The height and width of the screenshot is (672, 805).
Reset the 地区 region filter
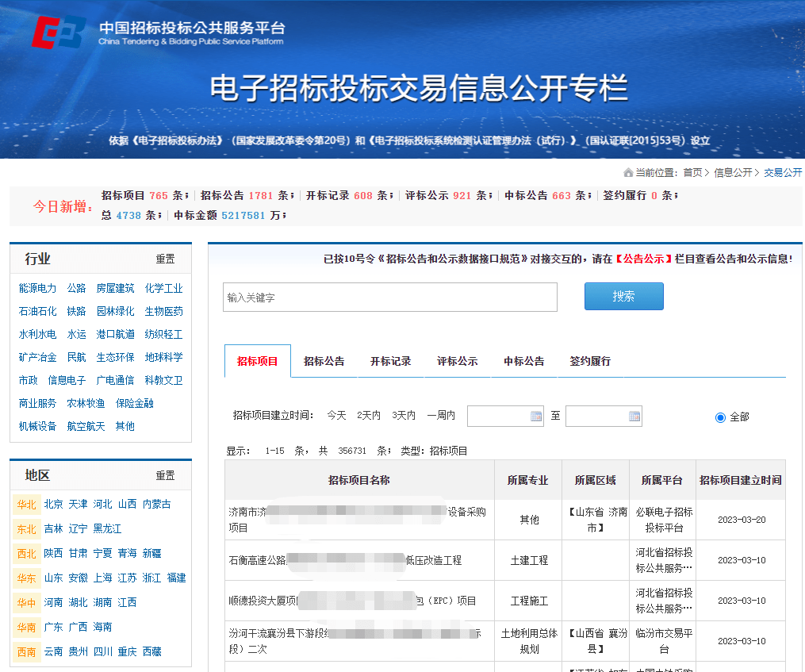tap(165, 476)
